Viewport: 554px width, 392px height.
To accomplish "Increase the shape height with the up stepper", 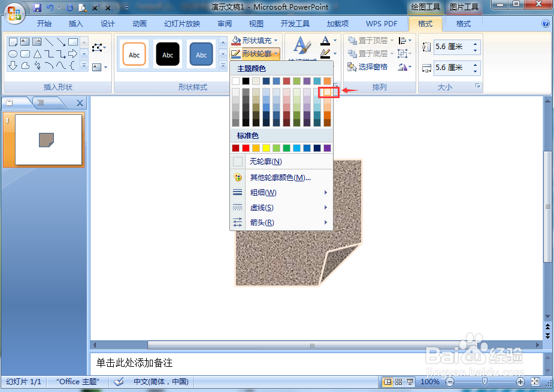I will click(x=475, y=44).
